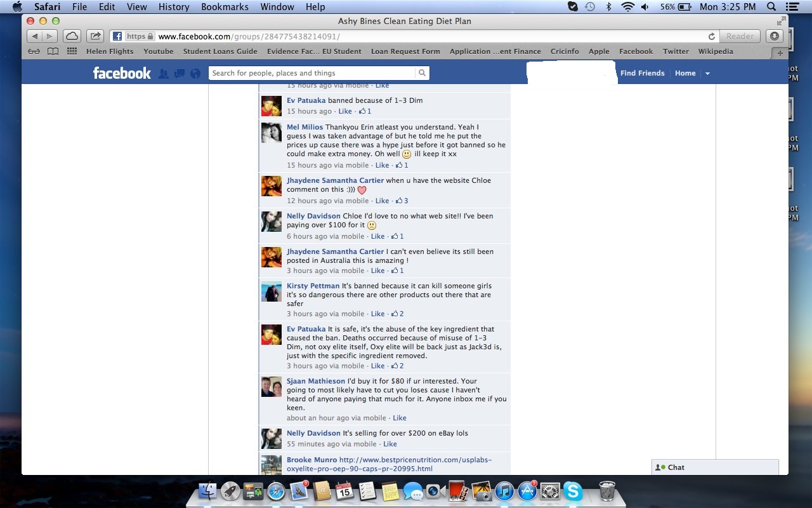The image size is (812, 508).
Task: Click the facebook logo in blue bar
Action: 122,73
